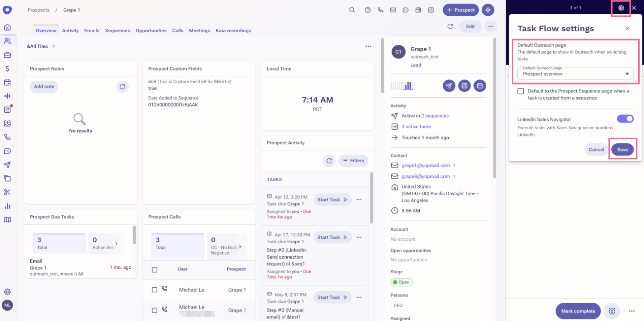Viewport: 644px width, 321px height.
Task: Open the sidebar settings gear at the bottom left
Action: pyautogui.click(x=7, y=292)
